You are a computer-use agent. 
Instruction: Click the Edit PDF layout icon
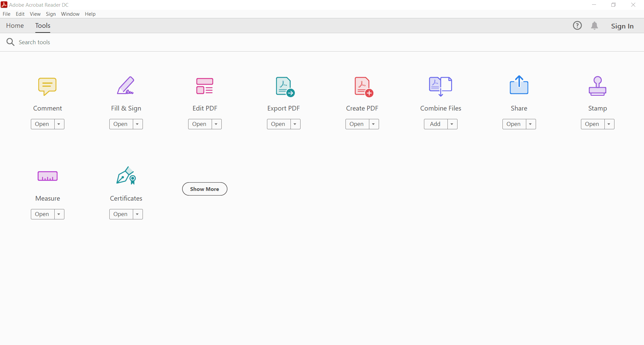[x=205, y=86]
